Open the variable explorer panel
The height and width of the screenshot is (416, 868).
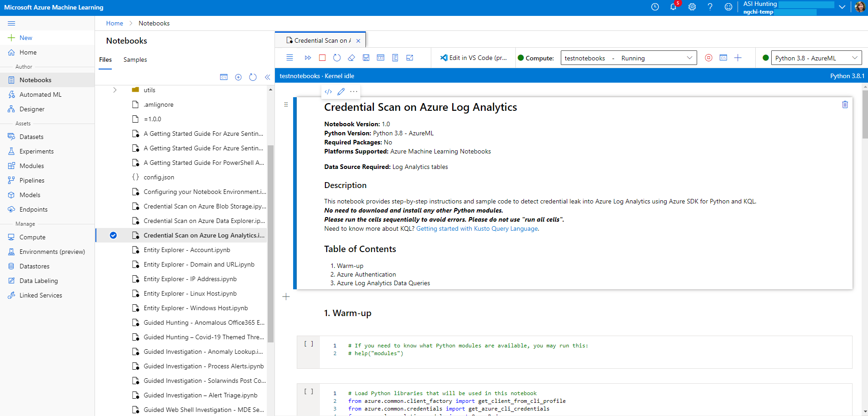click(x=381, y=58)
